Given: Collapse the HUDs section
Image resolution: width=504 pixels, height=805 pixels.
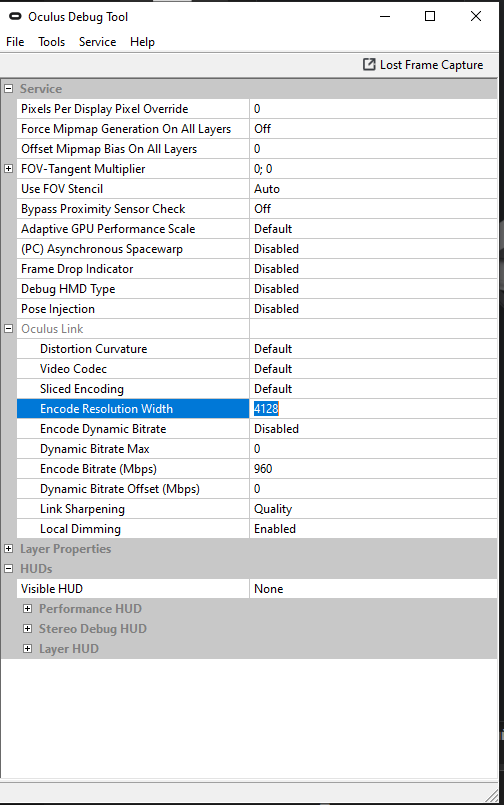Looking at the screenshot, I should (x=8, y=568).
